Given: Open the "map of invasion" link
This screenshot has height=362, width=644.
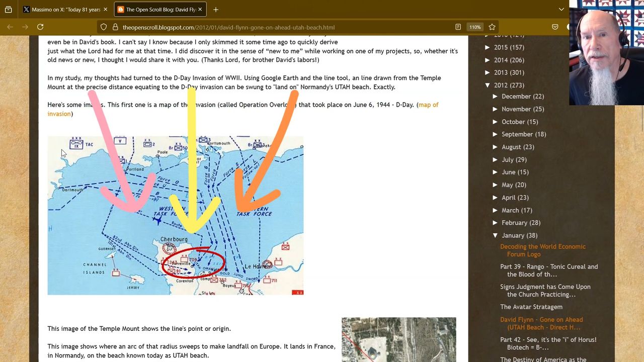Looking at the screenshot, I should click(428, 105).
